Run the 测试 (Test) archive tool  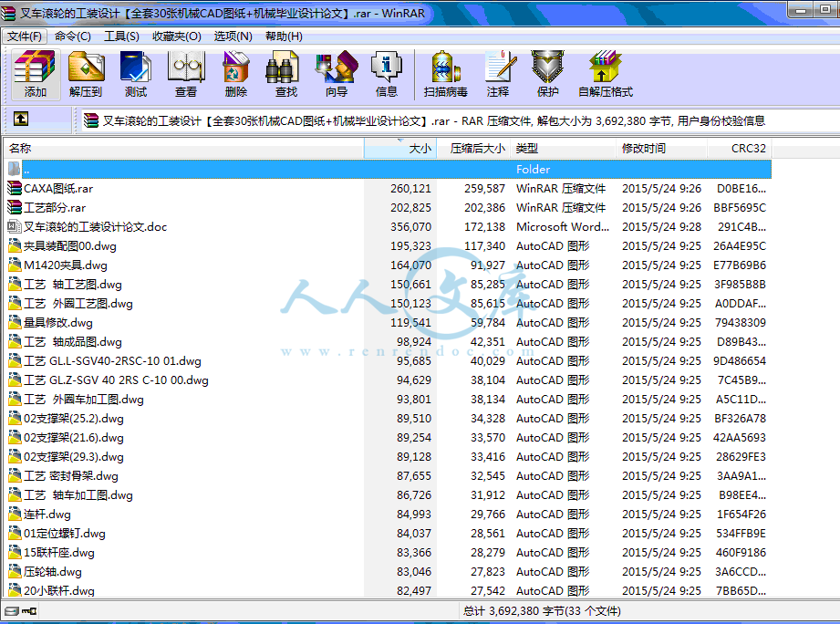click(x=136, y=74)
